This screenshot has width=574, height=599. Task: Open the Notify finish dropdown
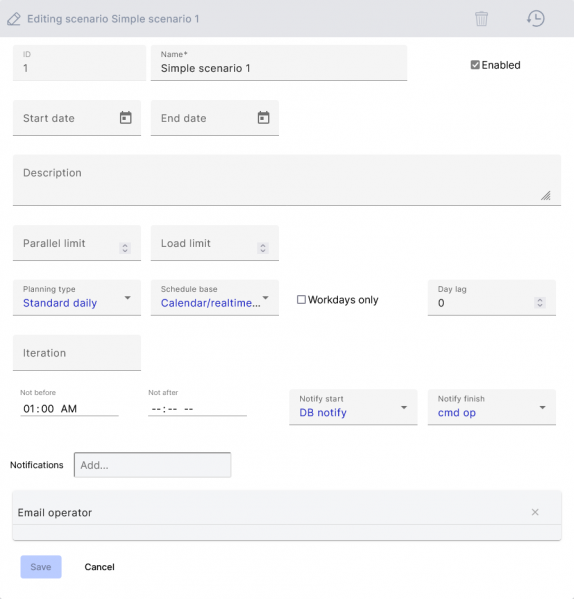click(x=492, y=407)
